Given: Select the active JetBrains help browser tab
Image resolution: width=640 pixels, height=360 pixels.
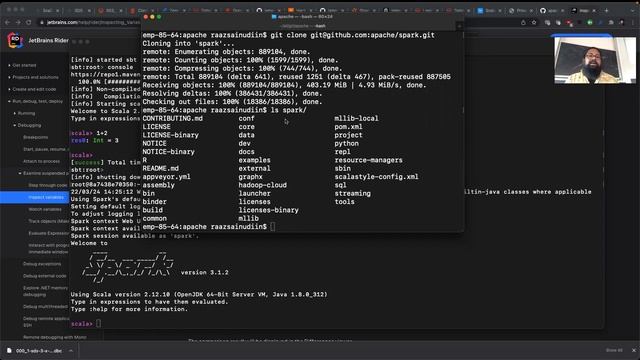Looking at the screenshot, I should click(583, 10).
